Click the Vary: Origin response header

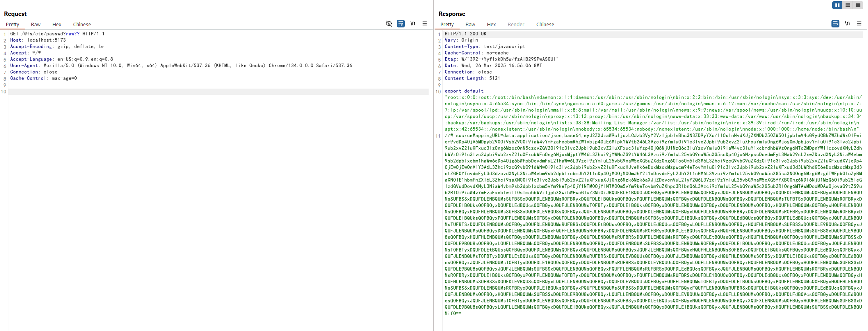(462, 40)
